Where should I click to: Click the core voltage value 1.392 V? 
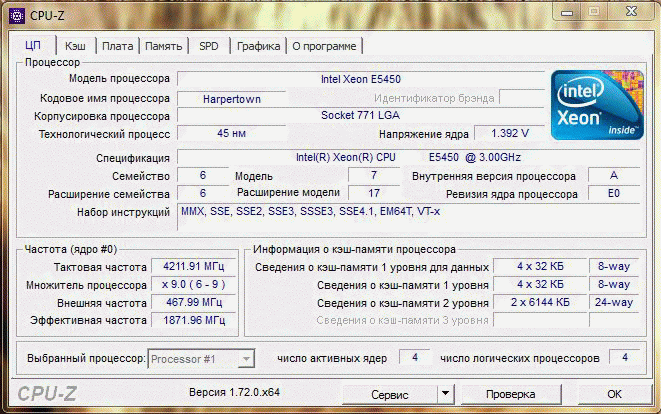point(510,133)
